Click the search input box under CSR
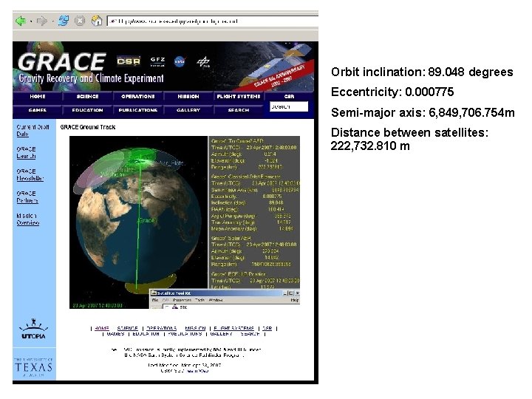The image size is (532, 399). coord(289,106)
